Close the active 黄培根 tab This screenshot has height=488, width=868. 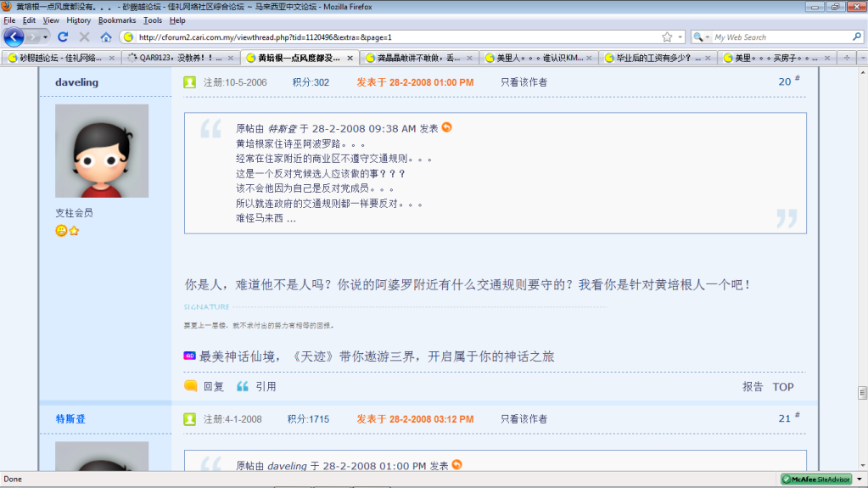pos(350,59)
